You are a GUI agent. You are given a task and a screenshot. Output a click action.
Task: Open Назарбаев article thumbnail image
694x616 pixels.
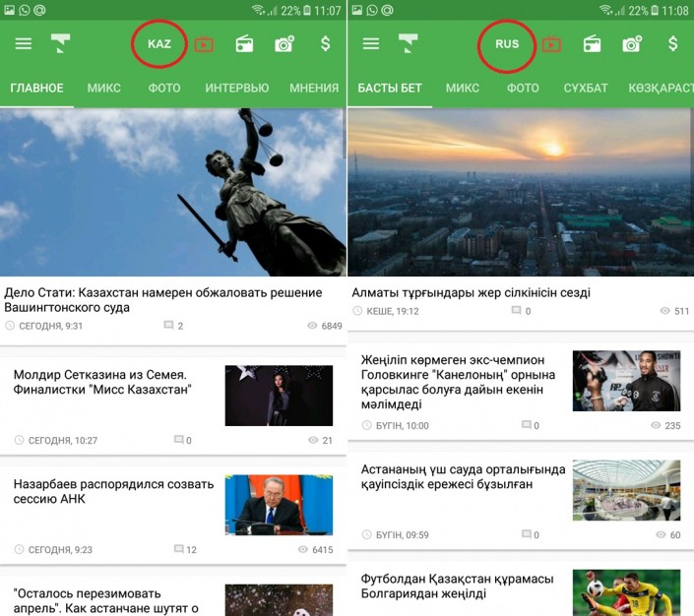coord(279,505)
